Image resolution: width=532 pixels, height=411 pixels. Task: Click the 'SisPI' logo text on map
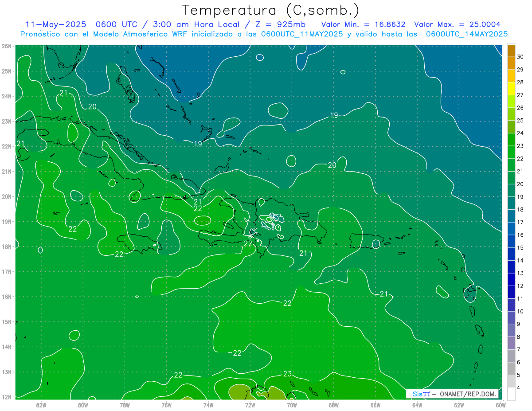tap(421, 394)
